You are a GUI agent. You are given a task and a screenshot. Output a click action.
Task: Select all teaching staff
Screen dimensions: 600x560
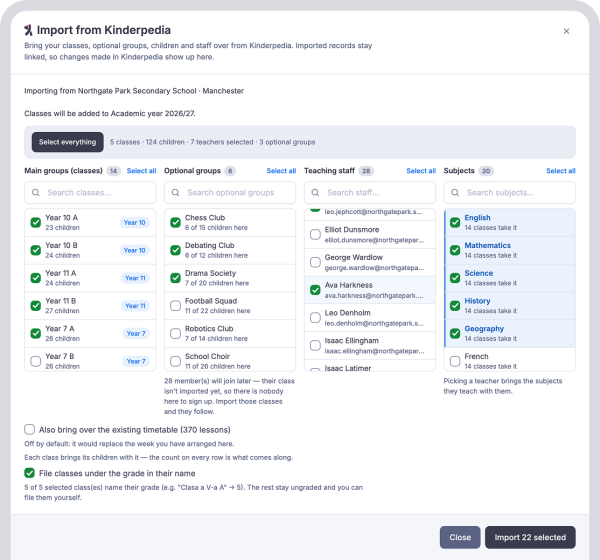[421, 171]
